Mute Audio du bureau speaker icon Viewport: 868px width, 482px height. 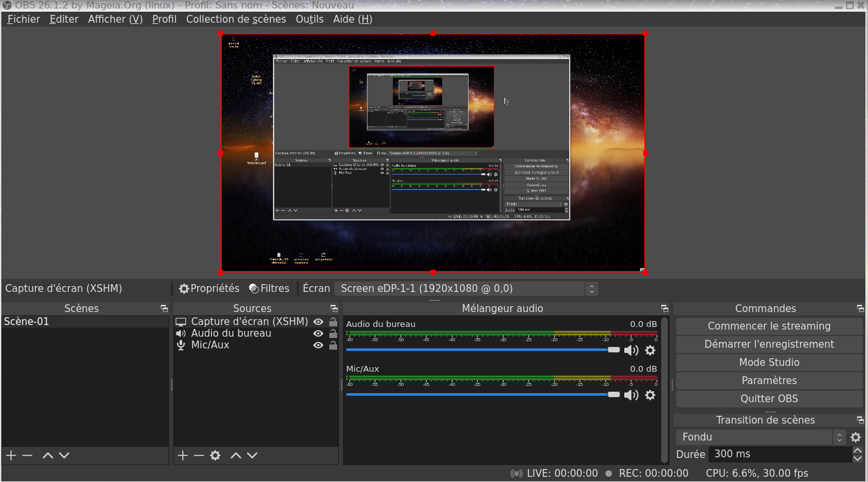(x=631, y=350)
